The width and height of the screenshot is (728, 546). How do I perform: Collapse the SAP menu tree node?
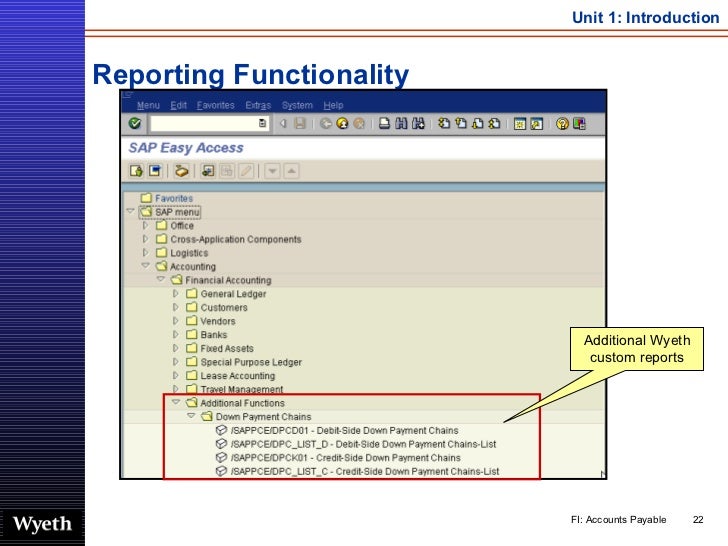click(130, 211)
